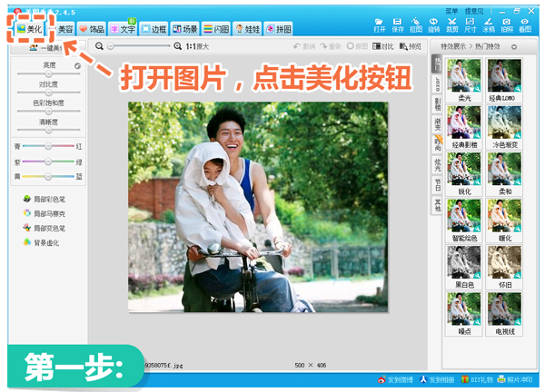Click the 保存 (Save) toolbar icon
545x392 pixels.
click(398, 24)
